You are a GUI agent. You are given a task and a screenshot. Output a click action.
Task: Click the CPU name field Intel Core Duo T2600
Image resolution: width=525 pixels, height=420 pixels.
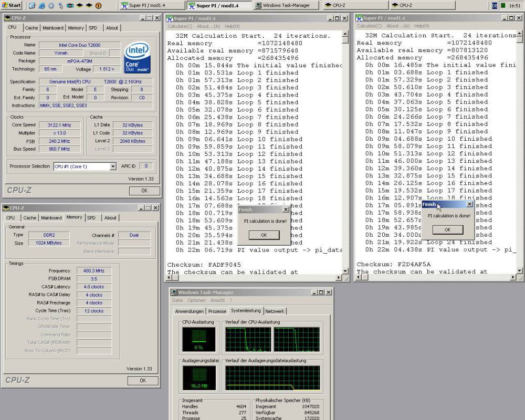[x=80, y=45]
